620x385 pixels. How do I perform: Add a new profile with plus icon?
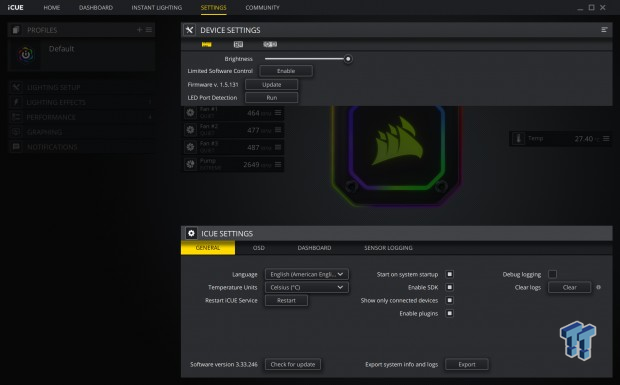click(x=139, y=30)
